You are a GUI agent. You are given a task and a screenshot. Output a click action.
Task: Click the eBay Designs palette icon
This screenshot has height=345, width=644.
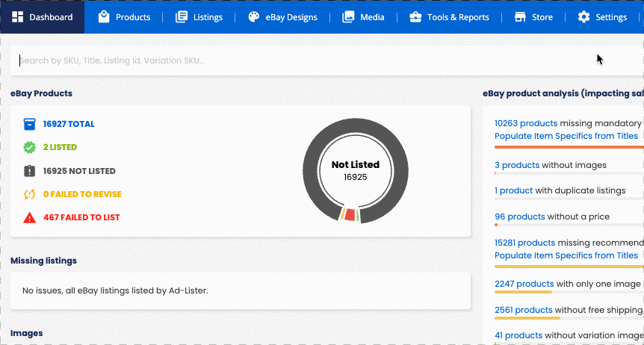(254, 17)
